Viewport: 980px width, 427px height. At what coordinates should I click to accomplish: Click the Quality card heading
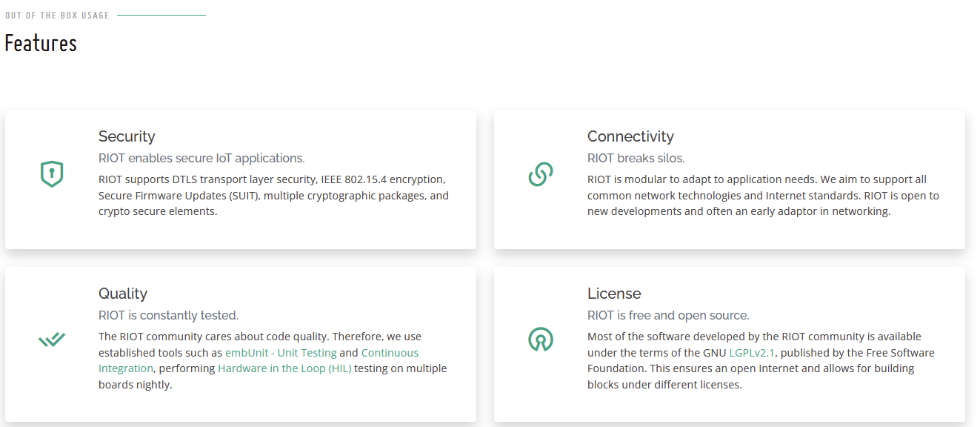click(x=123, y=294)
